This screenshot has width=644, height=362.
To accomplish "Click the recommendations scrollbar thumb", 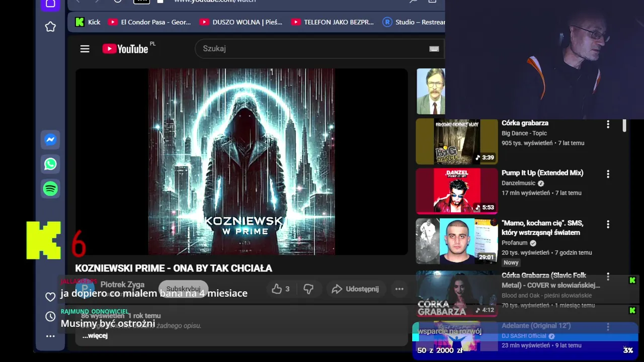I will tap(624, 125).
